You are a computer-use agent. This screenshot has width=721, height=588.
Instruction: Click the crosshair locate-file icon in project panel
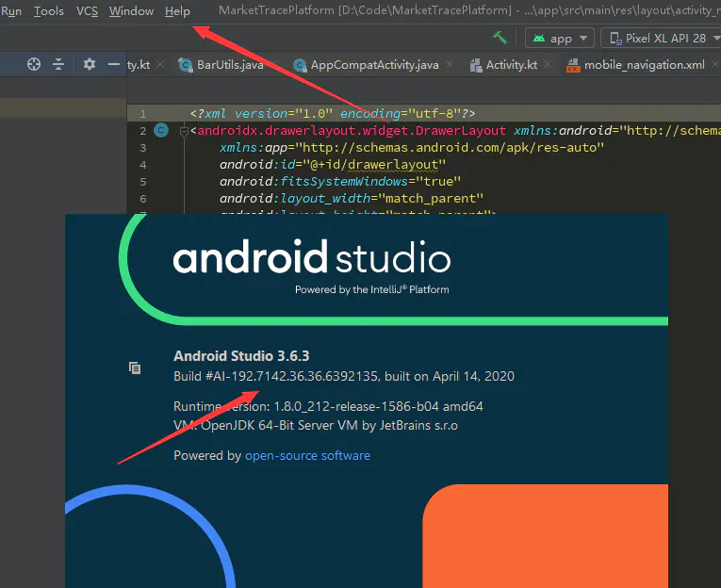[x=34, y=64]
